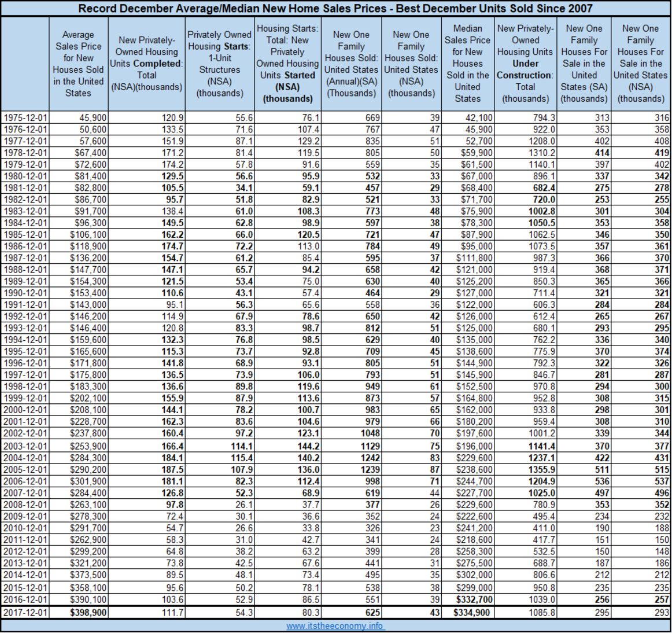Click the 'New One Family Houses Sold (NSA)' header
This screenshot has width=672, height=633.
[411, 64]
